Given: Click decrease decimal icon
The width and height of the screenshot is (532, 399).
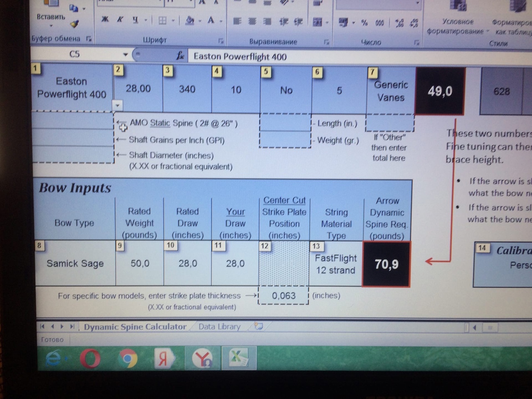Looking at the screenshot, I should coord(414,23).
